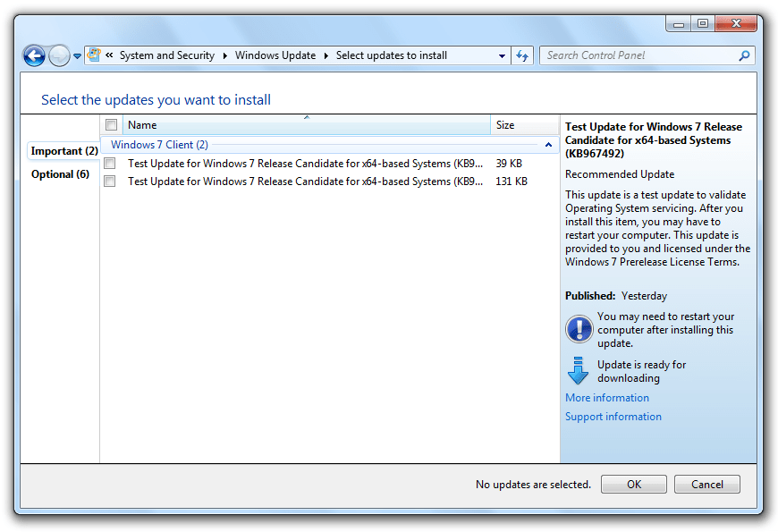The width and height of the screenshot is (778, 532).
Task: Select the 39 KB update row name
Action: (x=305, y=164)
